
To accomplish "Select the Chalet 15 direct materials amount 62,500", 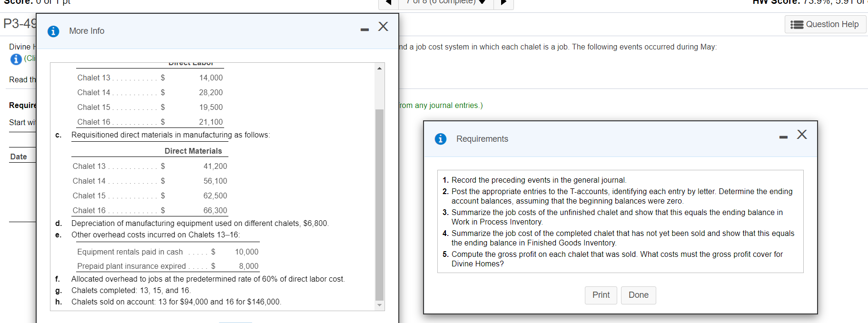I will point(215,196).
